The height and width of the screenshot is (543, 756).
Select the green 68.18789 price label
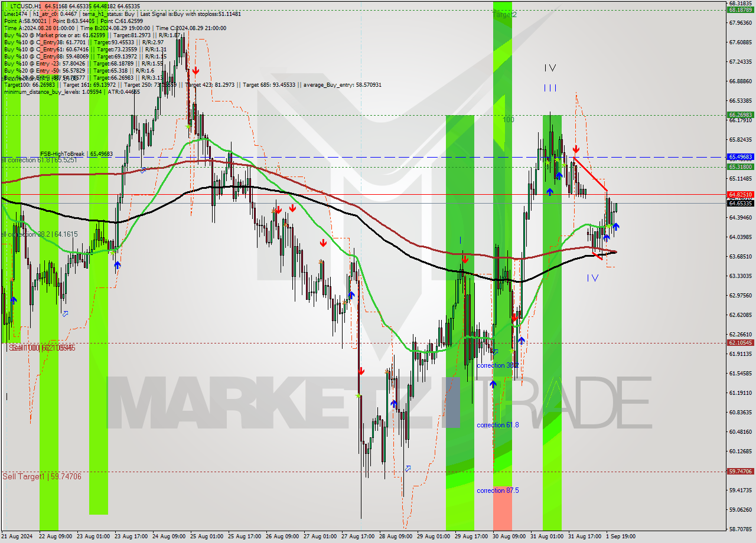pyautogui.click(x=740, y=10)
